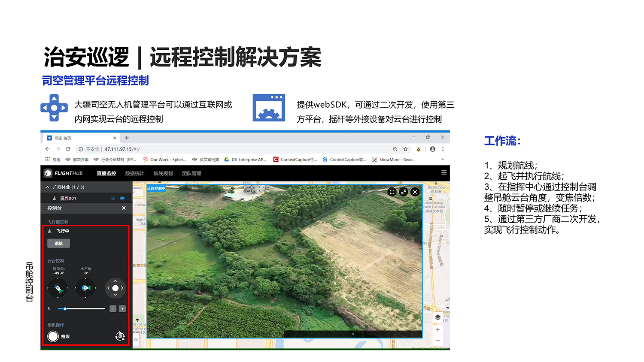Image resolution: width=644 pixels, height=362 pixels.
Task: Toggle the live video camera icon for 翼界001
Action: 123,198
